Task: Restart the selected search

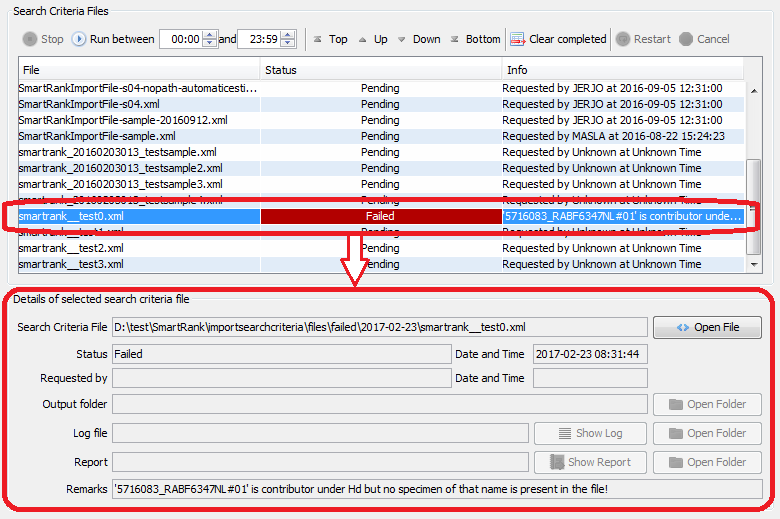Action: (643, 39)
